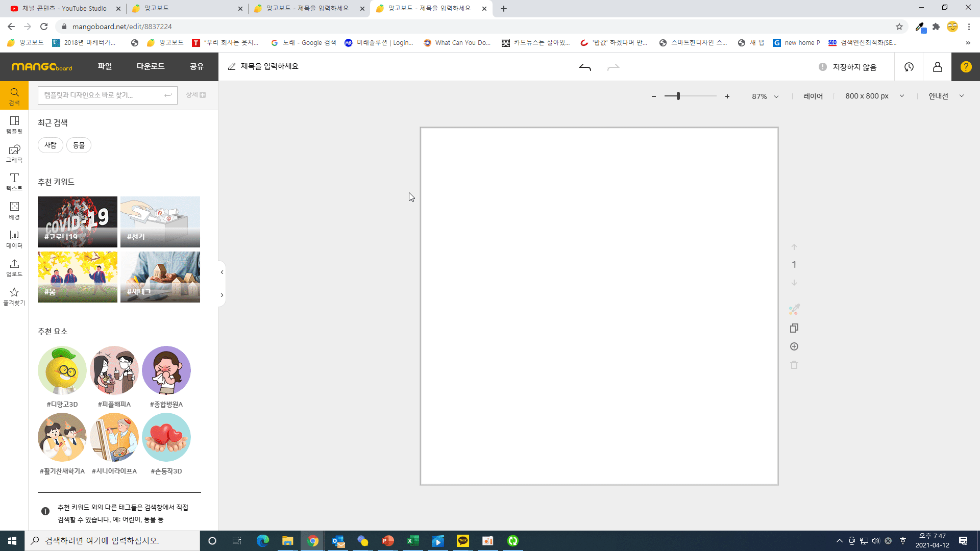Select the #코로나19 keyword thumbnail
The width and height of the screenshot is (980, 551).
tap(78, 222)
